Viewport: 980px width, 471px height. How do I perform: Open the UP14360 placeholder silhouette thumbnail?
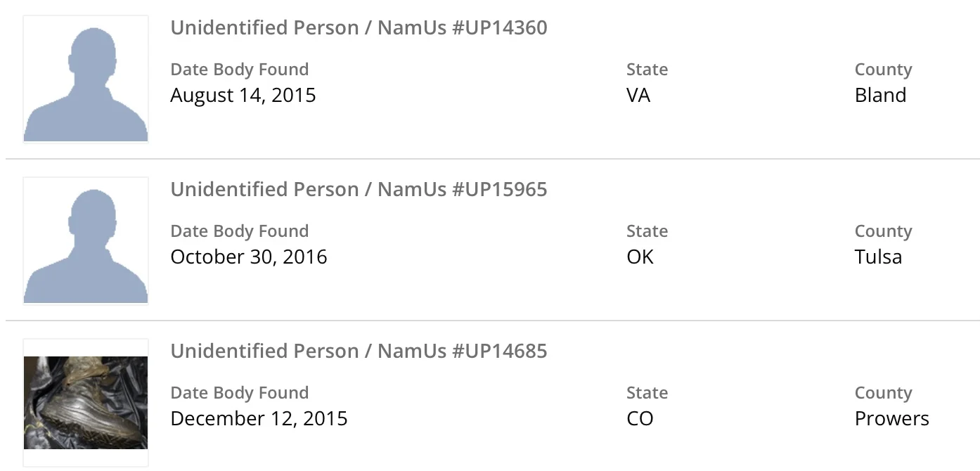(x=86, y=79)
